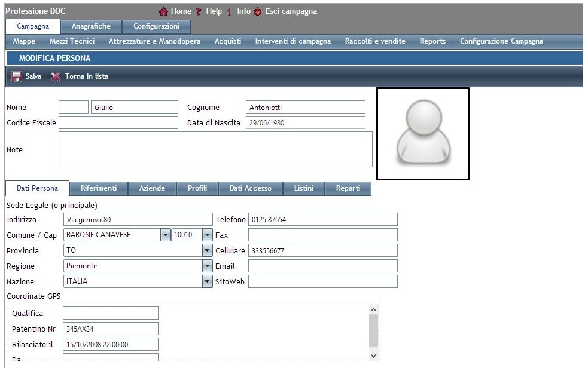Expand the Regione dropdown Piemonte

pos(208,266)
